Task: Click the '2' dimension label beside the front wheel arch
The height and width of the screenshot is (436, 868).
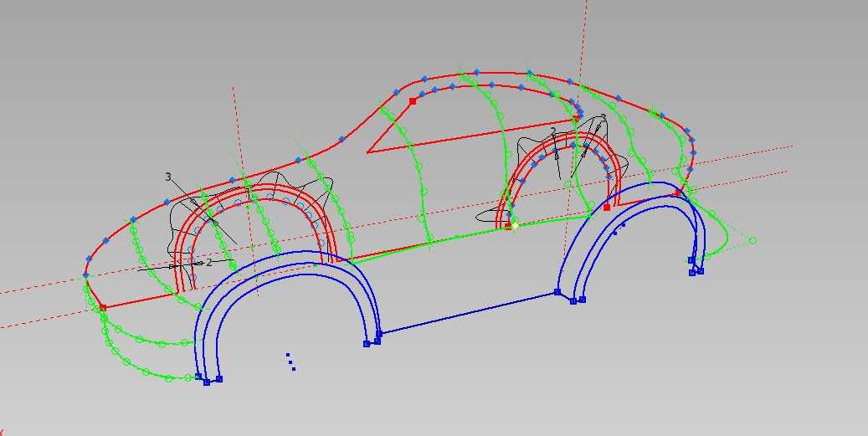Action: pyautogui.click(x=208, y=263)
